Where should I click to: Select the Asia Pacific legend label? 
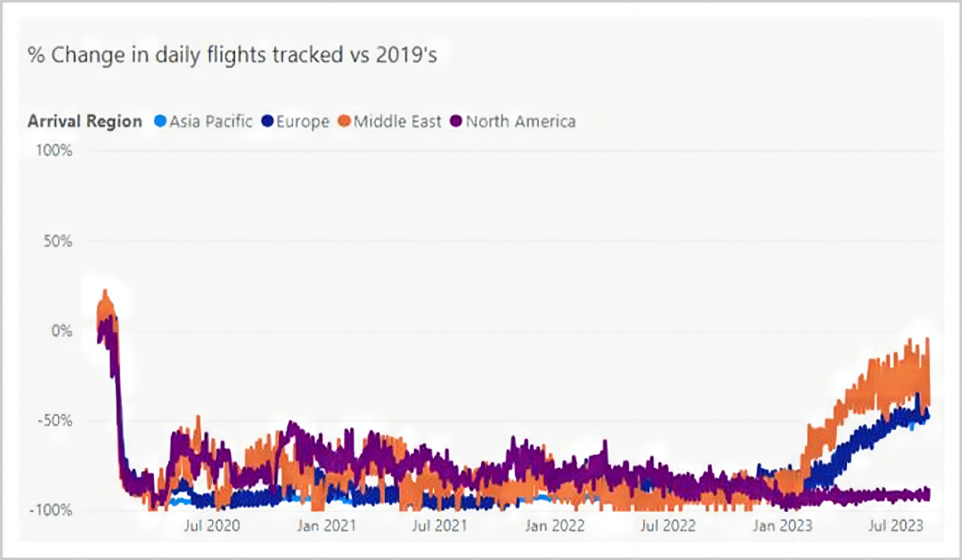point(211,121)
